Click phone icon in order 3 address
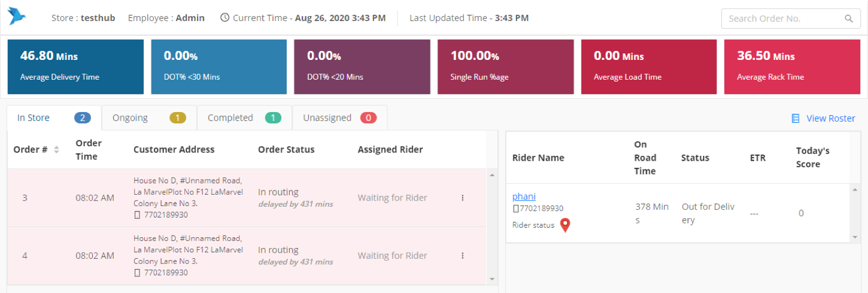Screen dimensions: 868x293 pyautogui.click(x=137, y=215)
